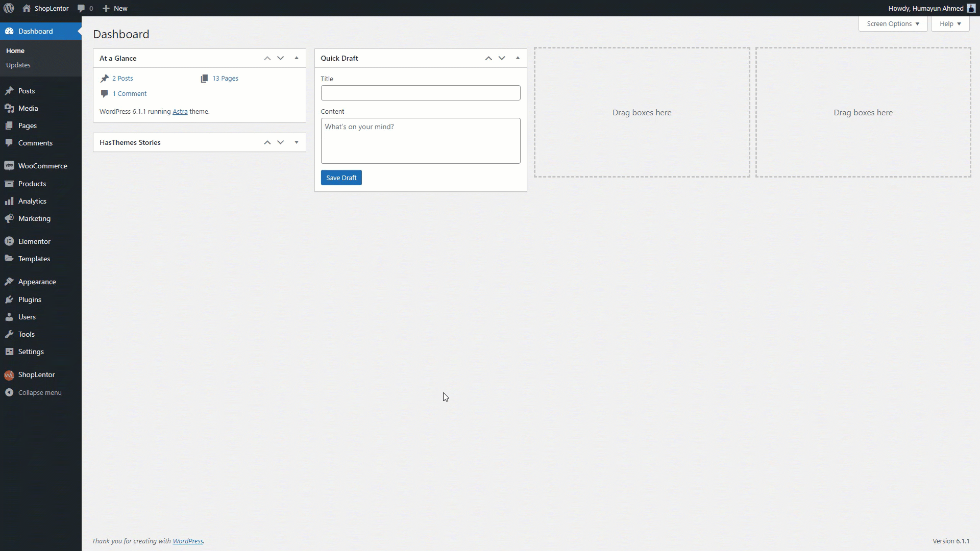Click the Save Draft button
980x551 pixels.
pyautogui.click(x=341, y=178)
